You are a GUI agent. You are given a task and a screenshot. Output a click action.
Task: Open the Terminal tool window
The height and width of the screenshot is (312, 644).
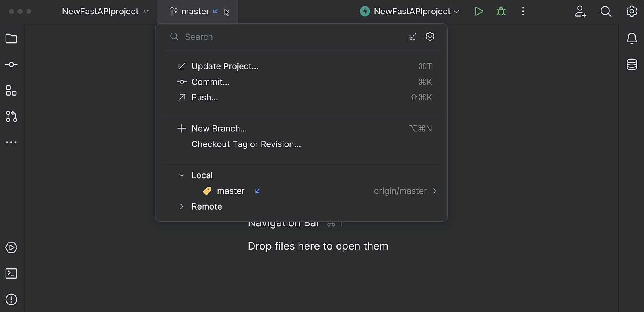pos(11,273)
